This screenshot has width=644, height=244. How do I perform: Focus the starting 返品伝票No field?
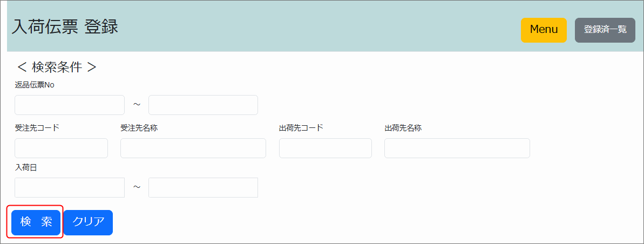[70, 105]
